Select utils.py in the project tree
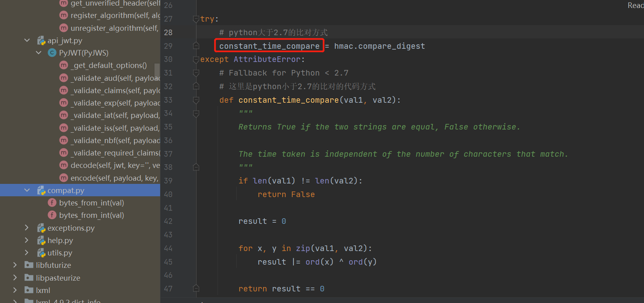Image resolution: width=644 pixels, height=303 pixels. (x=60, y=253)
